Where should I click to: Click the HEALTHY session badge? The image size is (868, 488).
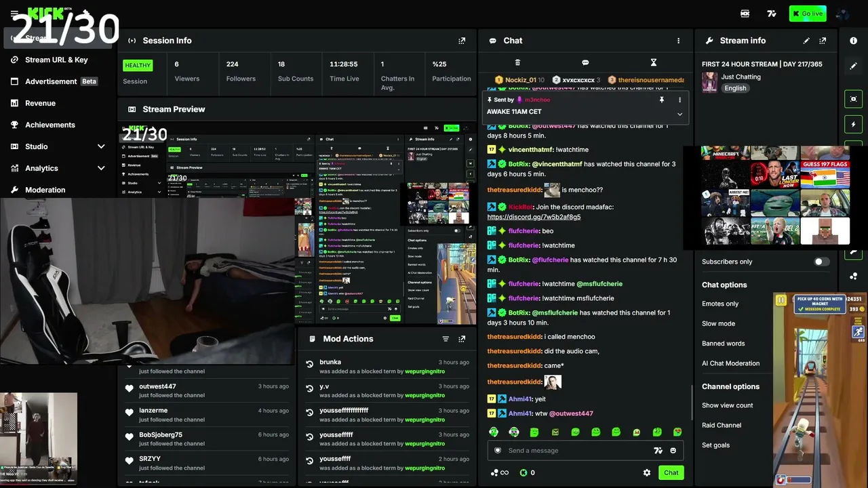[x=138, y=66]
